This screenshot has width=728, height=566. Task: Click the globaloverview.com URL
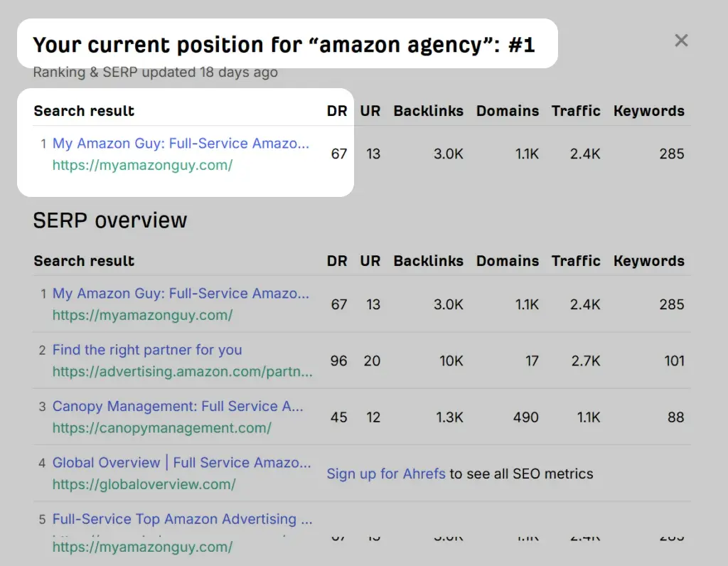click(144, 484)
